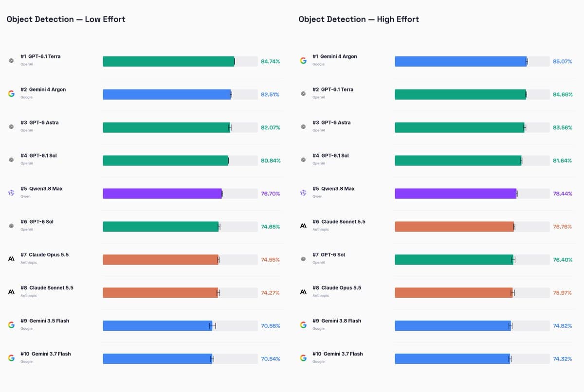The width and height of the screenshot is (584, 392).
Task: Click the Google icon next to Gemini 3.8 Flash
Action: [303, 325]
